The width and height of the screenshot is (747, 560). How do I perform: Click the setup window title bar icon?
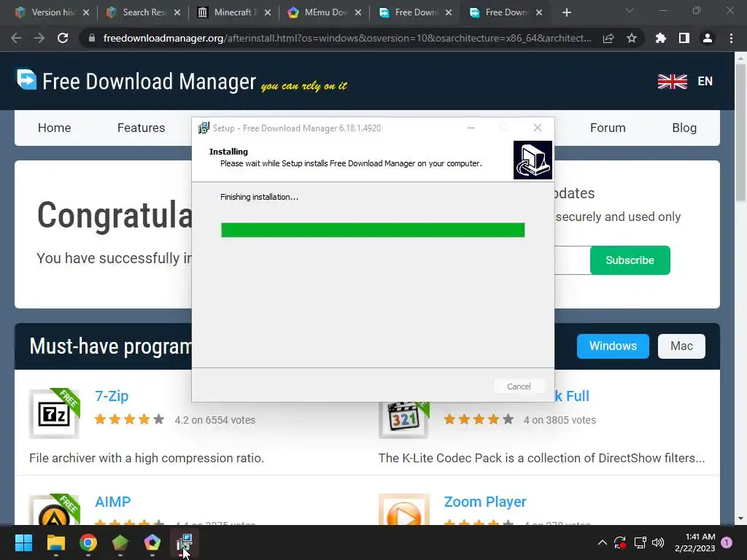204,128
